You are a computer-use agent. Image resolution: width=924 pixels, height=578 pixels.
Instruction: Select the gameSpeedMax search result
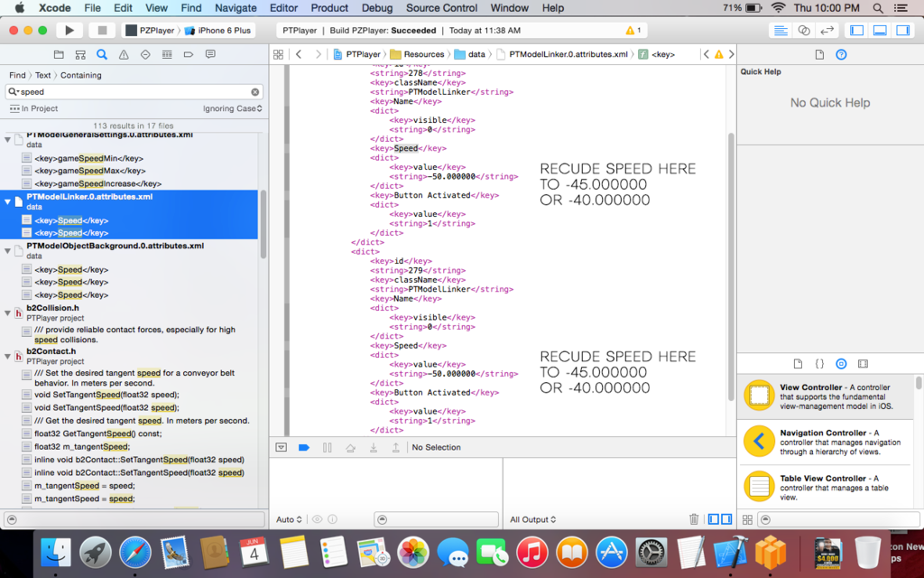89,171
